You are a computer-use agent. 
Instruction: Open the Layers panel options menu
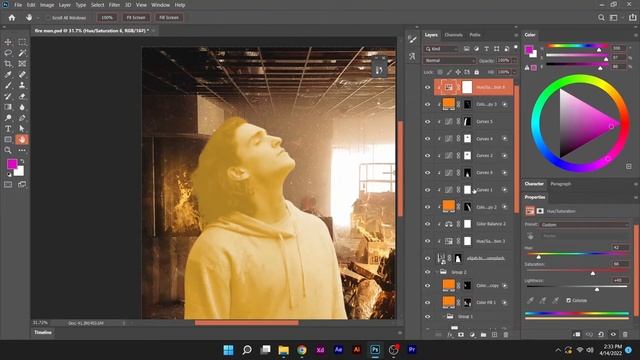(516, 36)
